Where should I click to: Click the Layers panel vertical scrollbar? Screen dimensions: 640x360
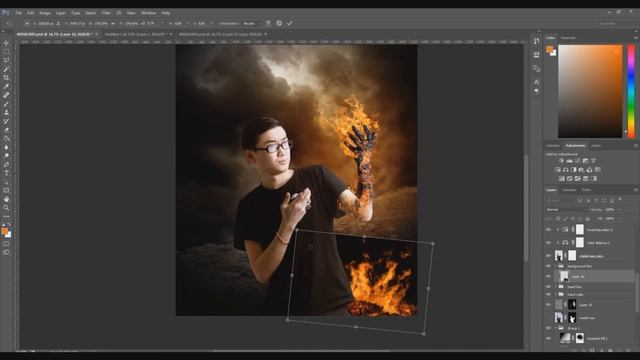[x=637, y=292]
